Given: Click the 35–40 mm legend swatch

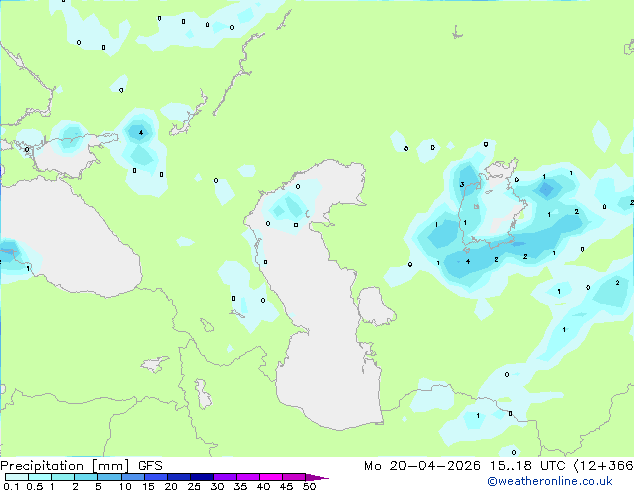Looking at the screenshot, I should pyautogui.click(x=248, y=477).
